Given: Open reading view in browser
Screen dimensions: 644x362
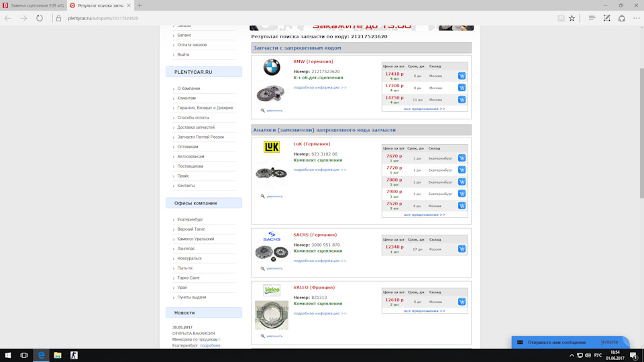Looking at the screenshot, I should click(x=561, y=18).
